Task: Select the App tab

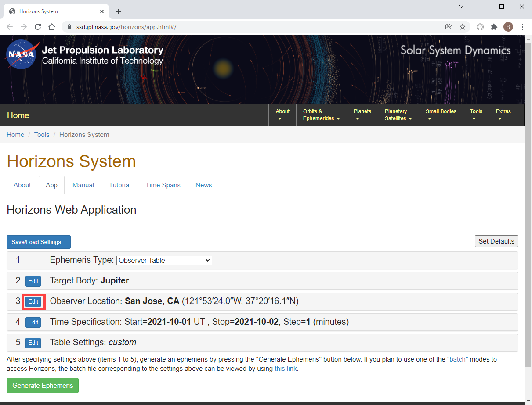Action: pos(52,185)
